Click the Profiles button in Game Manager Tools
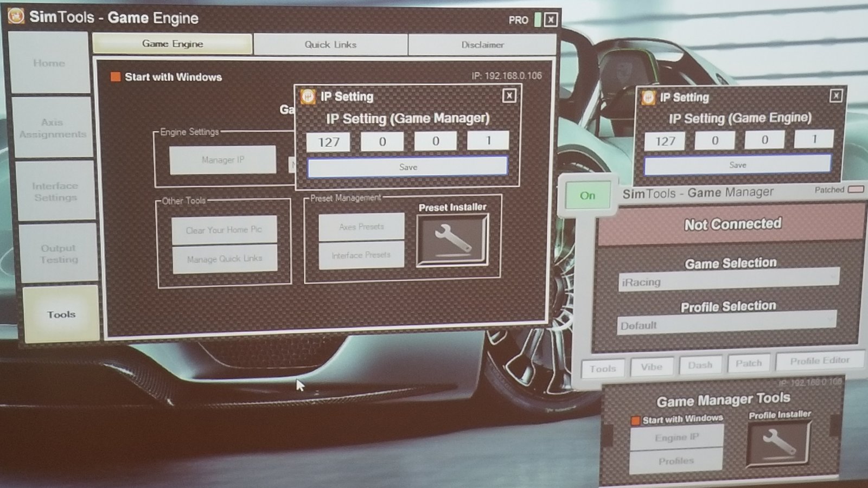 [x=676, y=461]
